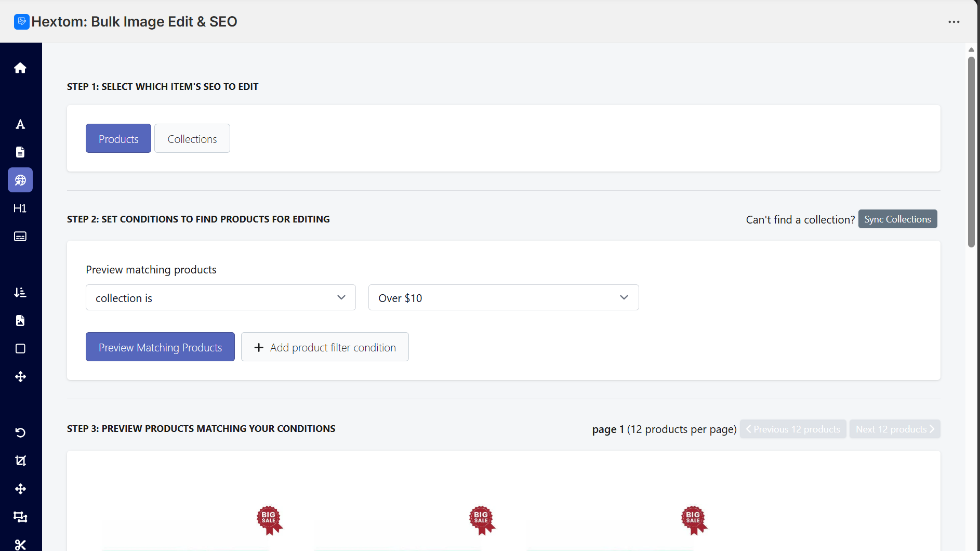The width and height of the screenshot is (980, 551).
Task: Open the "Over $10" collection dropdown
Action: [504, 297]
